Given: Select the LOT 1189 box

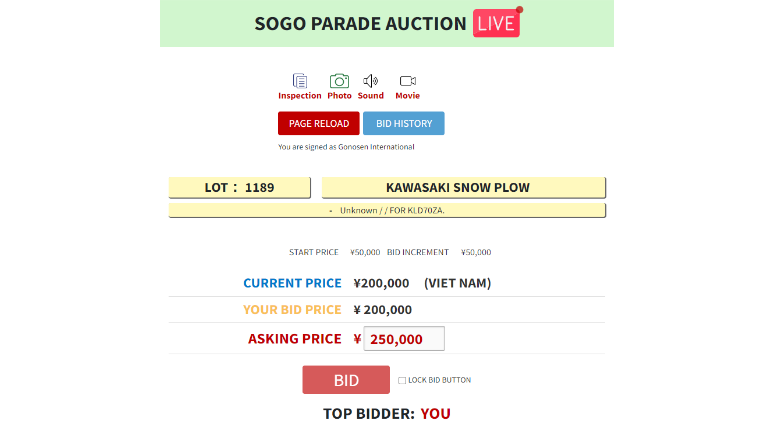Looking at the screenshot, I should (x=240, y=187).
